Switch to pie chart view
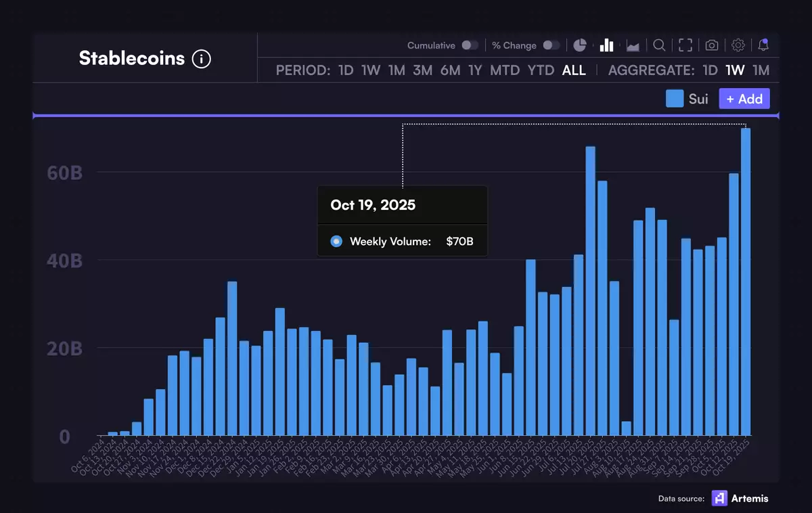This screenshot has width=812, height=513. pyautogui.click(x=580, y=45)
